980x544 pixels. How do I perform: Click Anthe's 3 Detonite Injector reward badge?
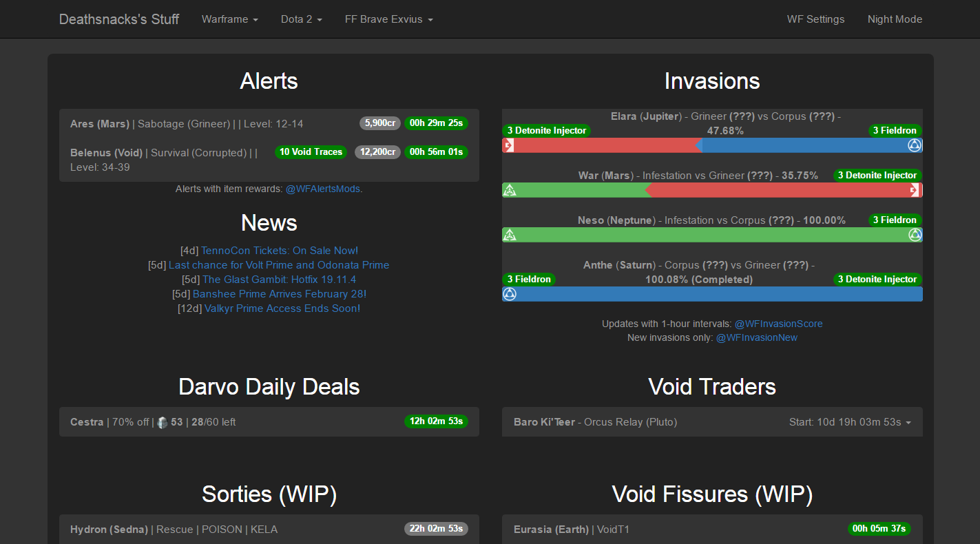pyautogui.click(x=878, y=280)
